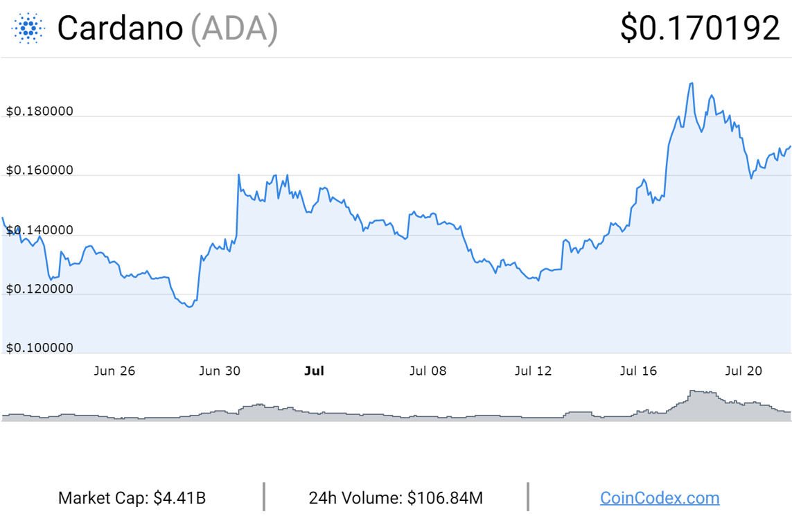This screenshot has height=532, width=792.
Task: Select the Jul 12 date label
Action: pos(533,371)
